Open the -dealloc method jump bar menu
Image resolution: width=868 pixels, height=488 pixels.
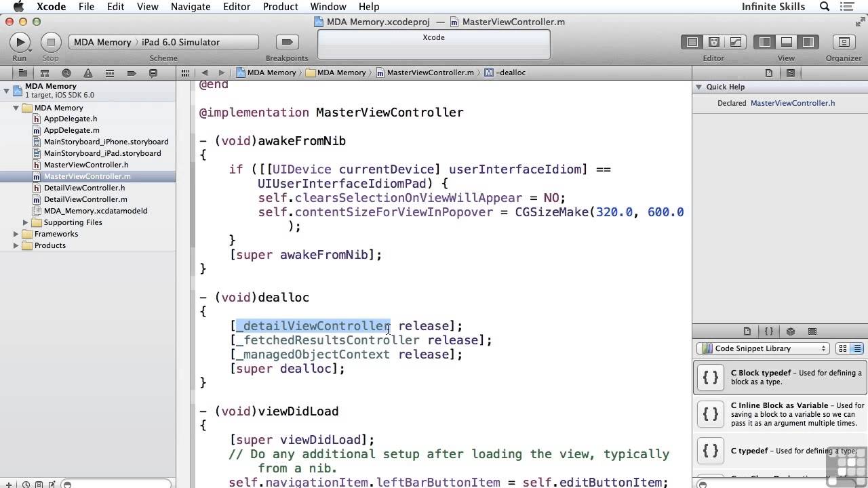[x=505, y=73]
